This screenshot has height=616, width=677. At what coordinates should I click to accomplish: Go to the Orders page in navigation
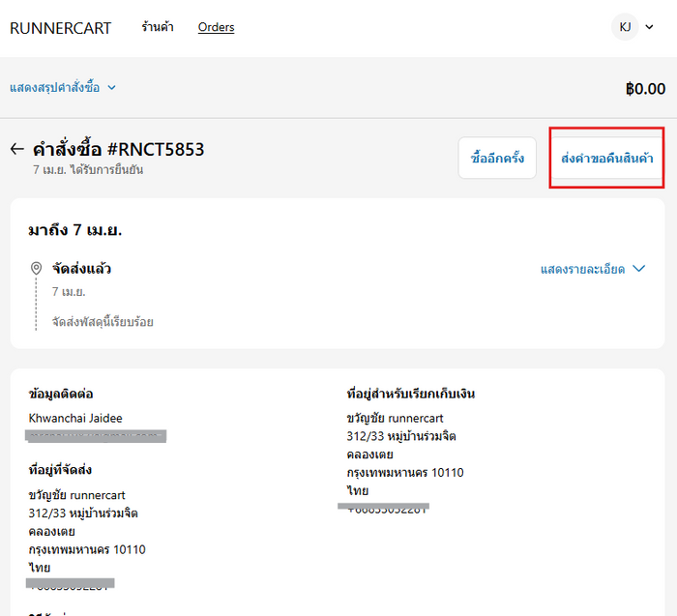pyautogui.click(x=216, y=27)
